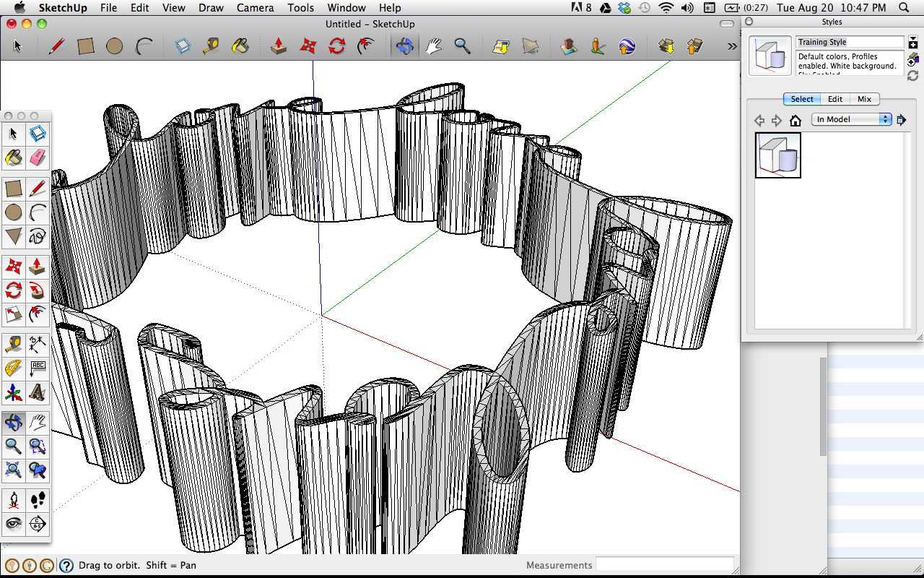Click the forward navigation arrow in Styles

(775, 120)
